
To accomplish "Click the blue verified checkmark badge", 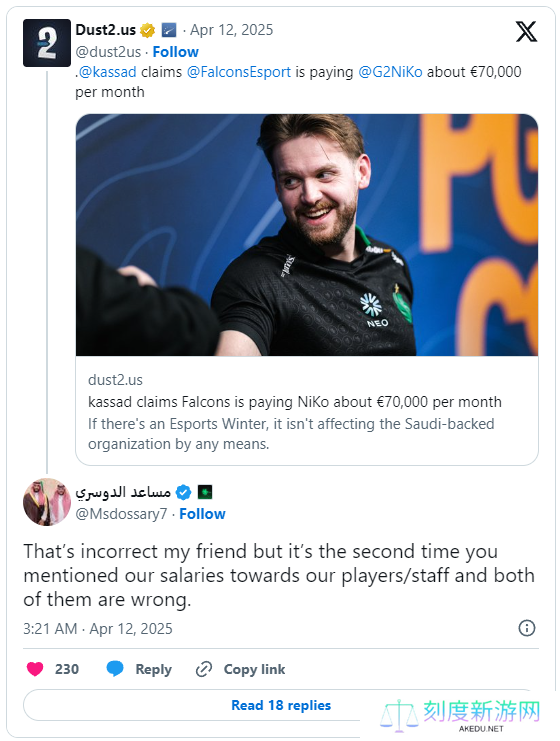I will (183, 492).
